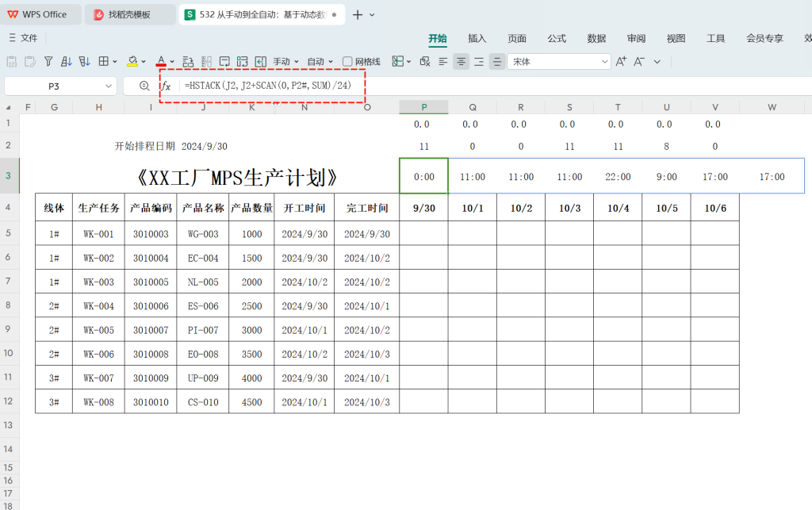Click the HSTACK formula input field
This screenshot has width=812, height=510.
(495, 86)
